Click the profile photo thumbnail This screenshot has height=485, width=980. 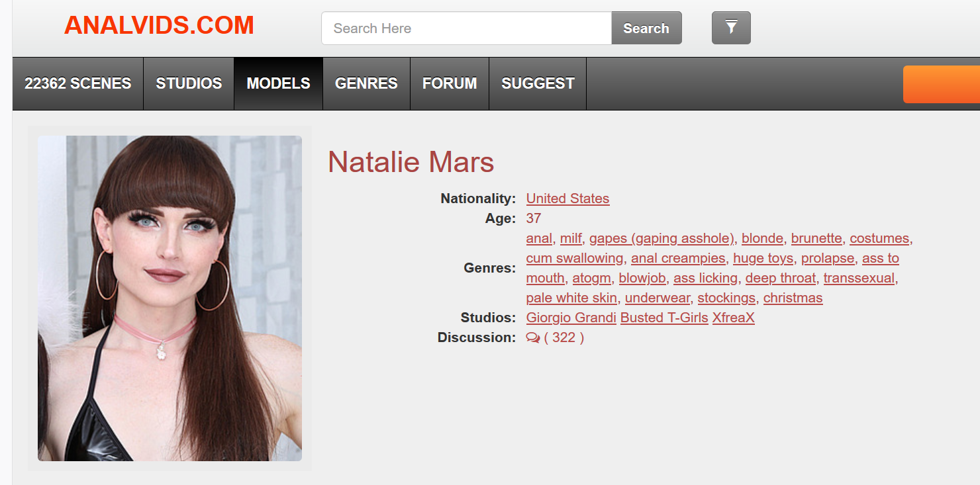pos(170,298)
